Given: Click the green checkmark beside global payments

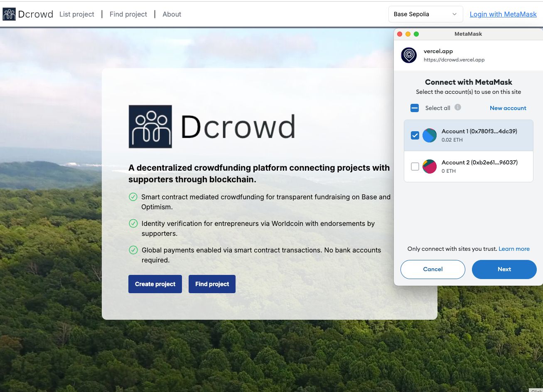Looking at the screenshot, I should click(x=133, y=250).
